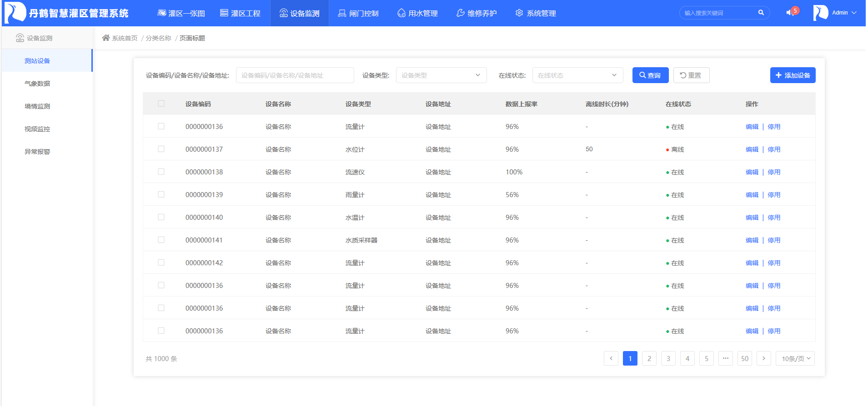Viewport: 868px width, 406px height.
Task: Click the Admin avatar icon
Action: (821, 13)
